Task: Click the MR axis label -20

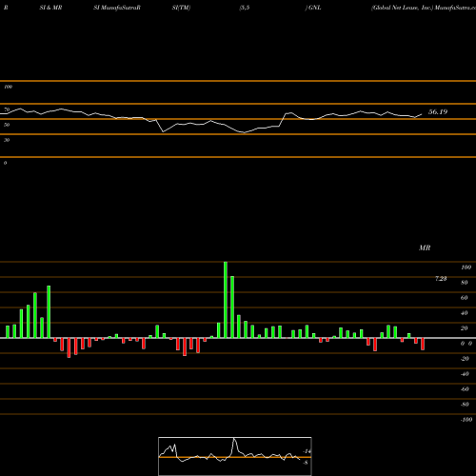Action: [465, 359]
